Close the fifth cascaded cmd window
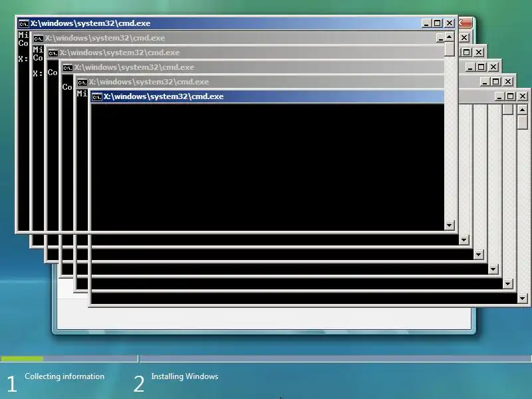 pyautogui.click(x=508, y=81)
